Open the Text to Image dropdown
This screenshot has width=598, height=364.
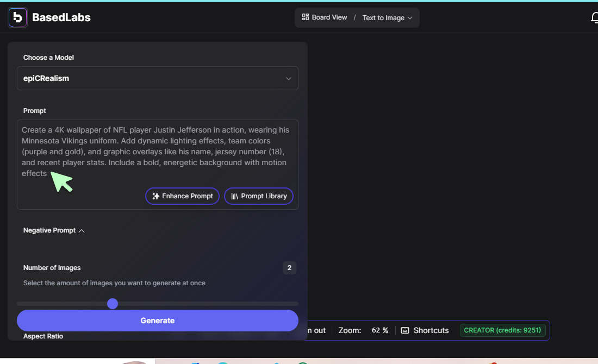388,18
